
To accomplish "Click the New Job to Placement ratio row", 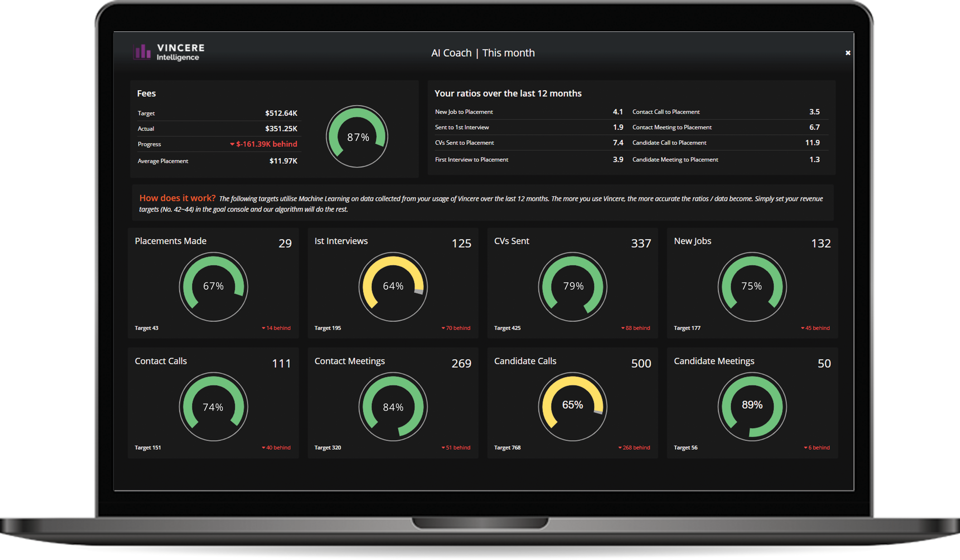I will click(464, 112).
